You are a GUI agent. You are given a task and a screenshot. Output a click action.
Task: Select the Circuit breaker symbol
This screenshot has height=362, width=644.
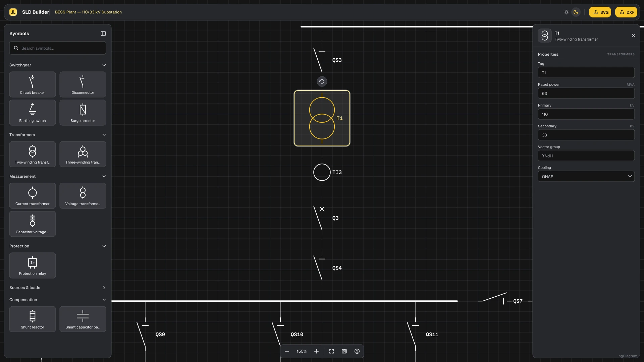coord(33,84)
